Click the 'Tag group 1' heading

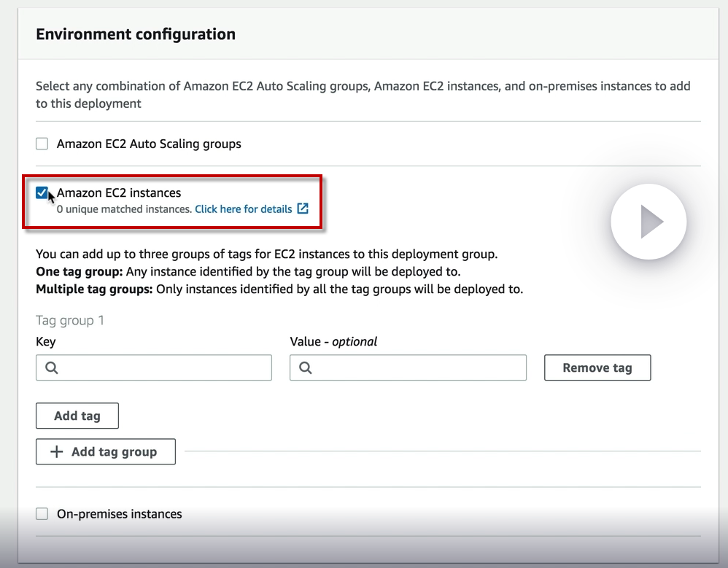pos(70,320)
